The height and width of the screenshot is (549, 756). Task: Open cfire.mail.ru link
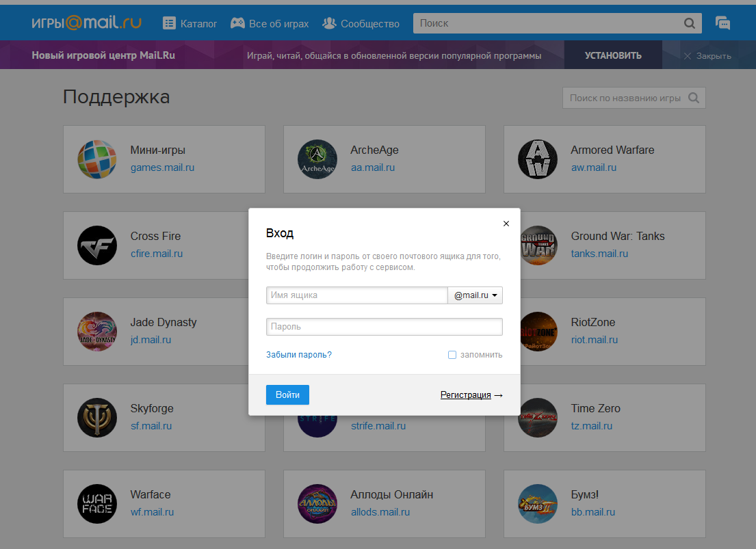click(x=157, y=254)
